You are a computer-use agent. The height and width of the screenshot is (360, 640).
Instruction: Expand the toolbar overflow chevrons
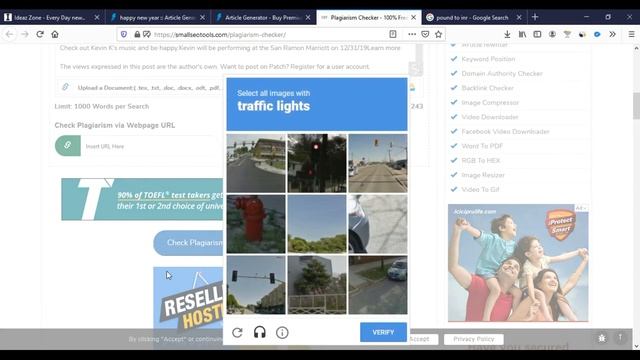coord(612,35)
